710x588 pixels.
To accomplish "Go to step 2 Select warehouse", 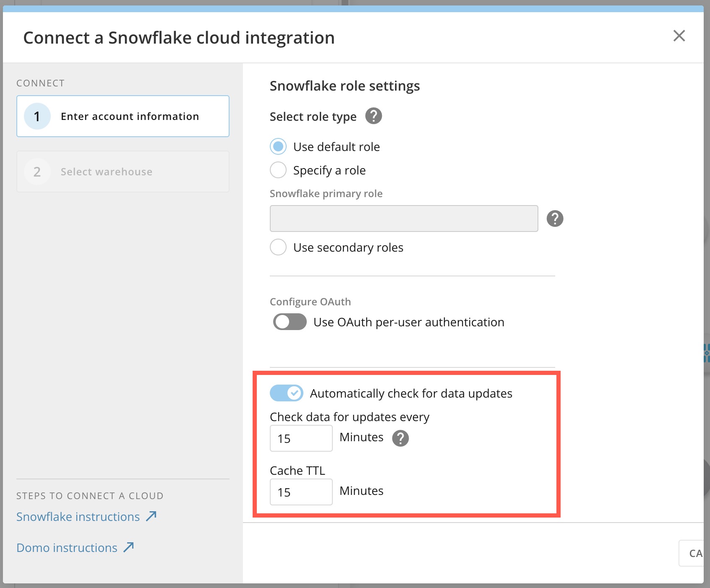I will 123,172.
